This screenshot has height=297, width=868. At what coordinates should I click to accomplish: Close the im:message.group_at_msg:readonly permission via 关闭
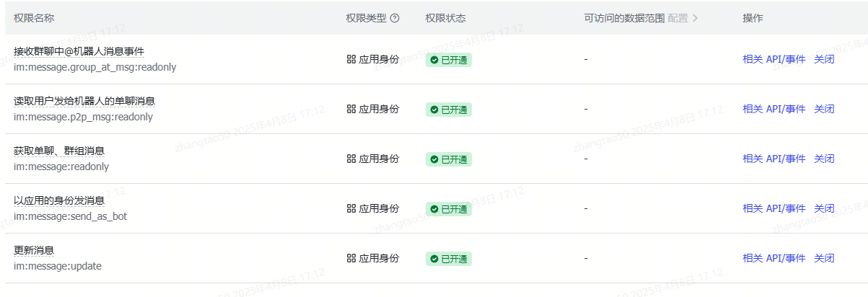coord(824,60)
